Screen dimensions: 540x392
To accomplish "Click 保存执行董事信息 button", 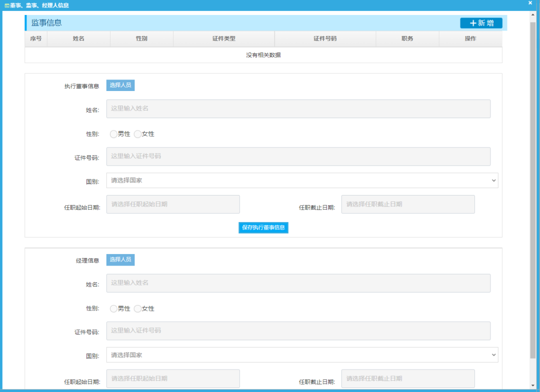I will point(263,227).
